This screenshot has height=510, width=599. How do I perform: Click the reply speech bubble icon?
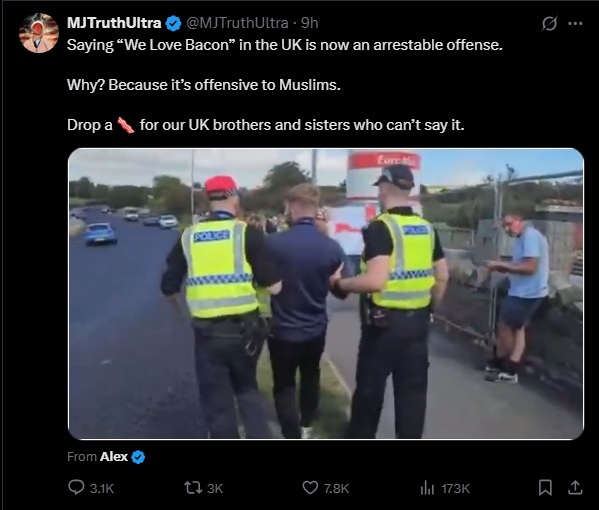point(76,487)
